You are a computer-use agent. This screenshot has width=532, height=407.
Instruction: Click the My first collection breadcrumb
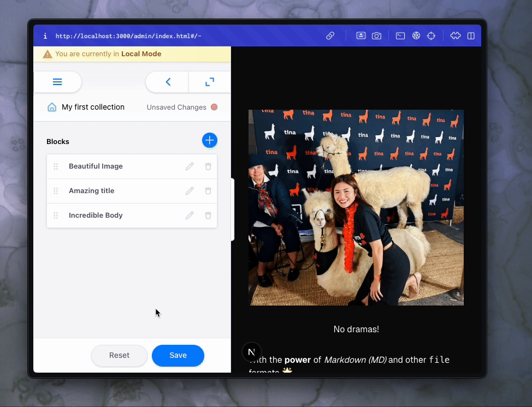(93, 107)
